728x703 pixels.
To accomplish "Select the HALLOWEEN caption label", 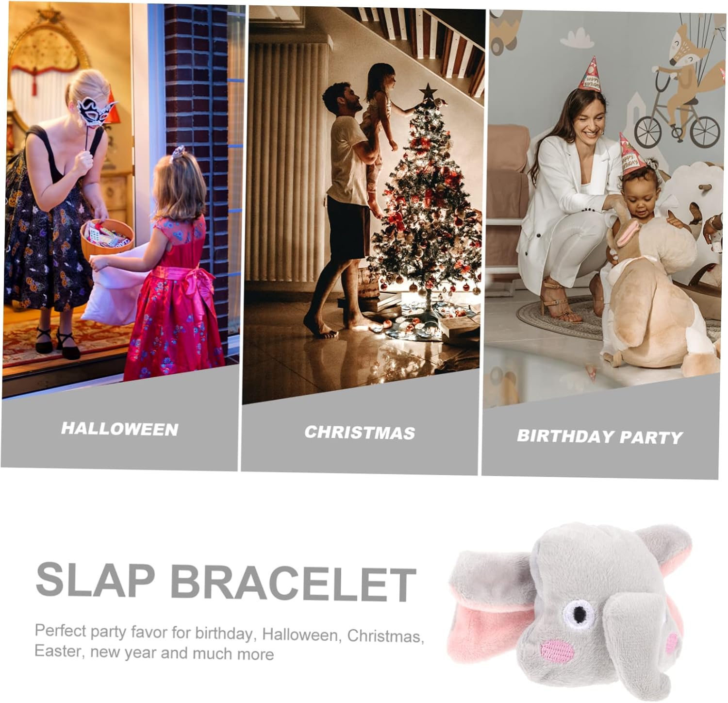I will tap(120, 429).
